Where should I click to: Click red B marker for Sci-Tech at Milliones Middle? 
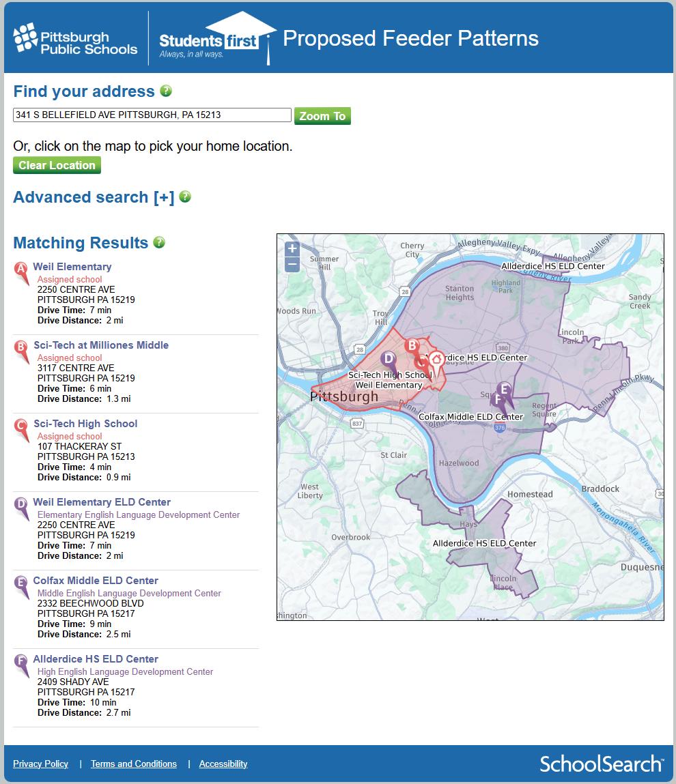click(x=22, y=351)
